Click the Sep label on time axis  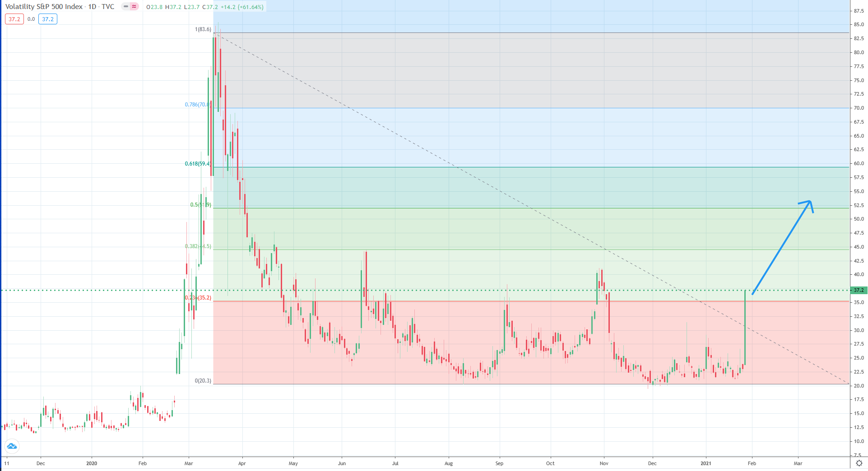tap(499, 463)
